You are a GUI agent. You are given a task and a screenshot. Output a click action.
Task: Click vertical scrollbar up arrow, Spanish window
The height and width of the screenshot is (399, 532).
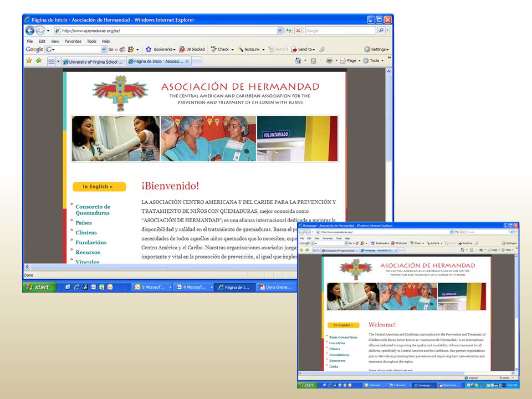388,71
